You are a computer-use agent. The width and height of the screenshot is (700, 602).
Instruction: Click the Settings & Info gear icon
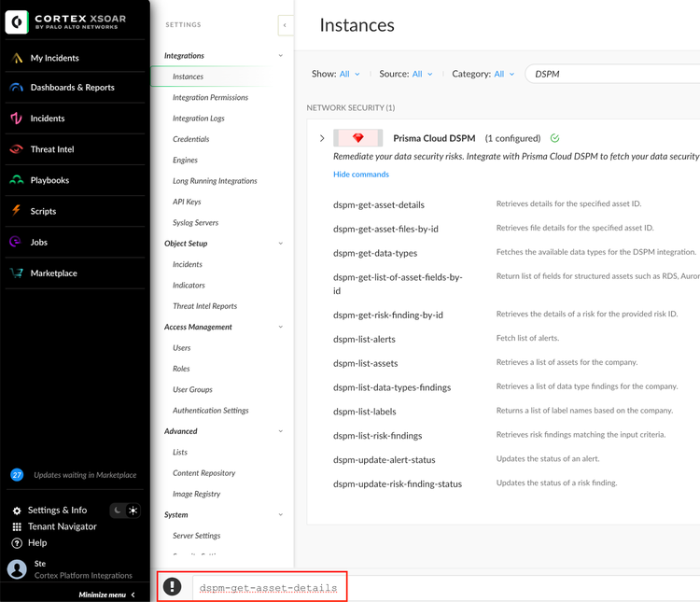pos(17,511)
